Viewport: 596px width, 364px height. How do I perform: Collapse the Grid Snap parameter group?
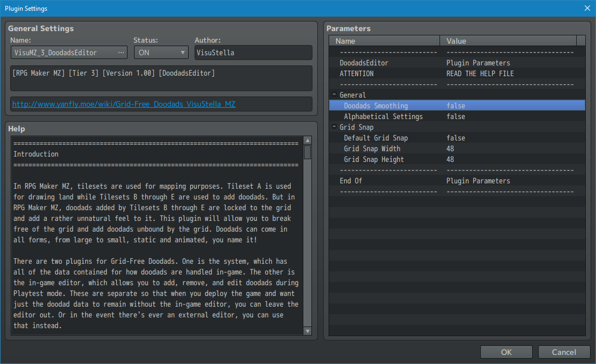point(334,127)
